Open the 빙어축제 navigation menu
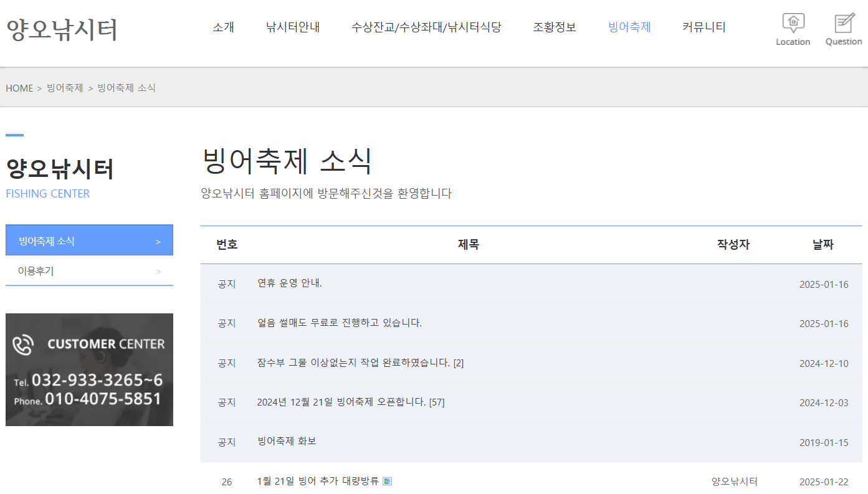 (629, 27)
